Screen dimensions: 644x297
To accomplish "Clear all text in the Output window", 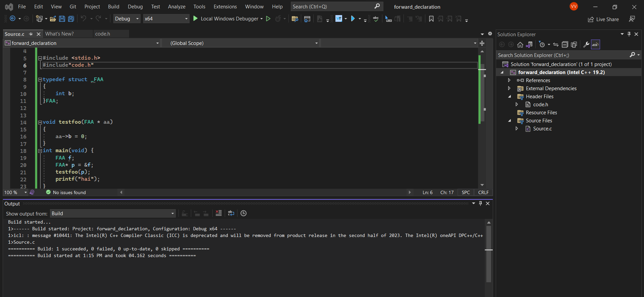I will click(x=219, y=213).
